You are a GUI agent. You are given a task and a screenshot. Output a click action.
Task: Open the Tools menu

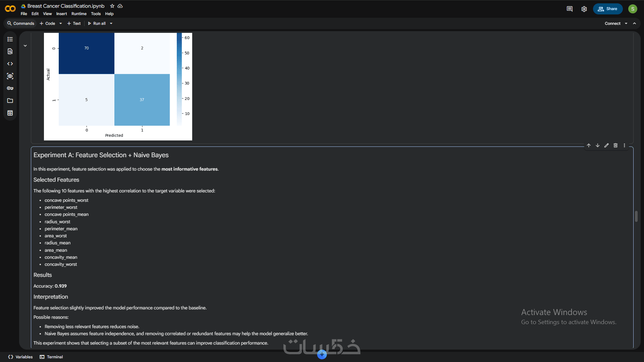tap(96, 14)
